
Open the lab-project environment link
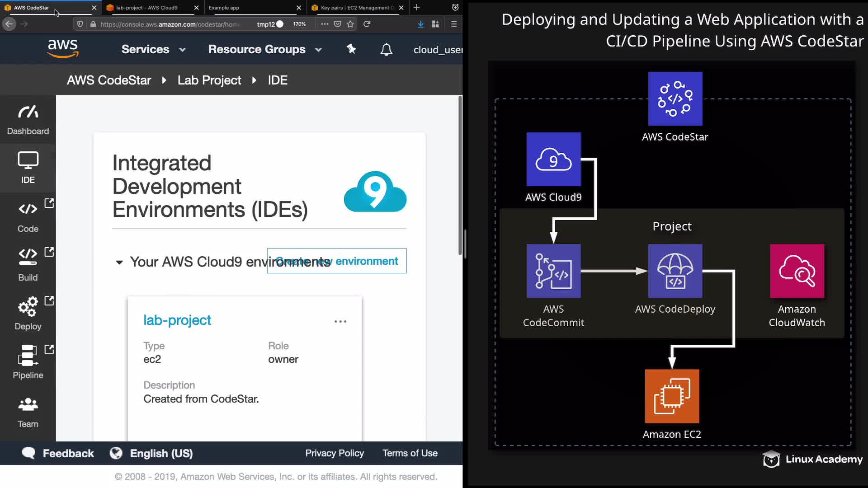tap(177, 320)
